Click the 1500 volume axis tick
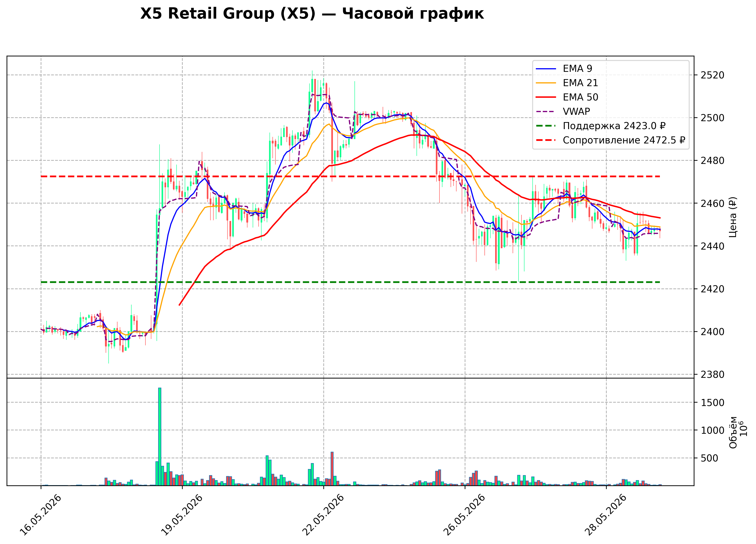 (x=713, y=403)
